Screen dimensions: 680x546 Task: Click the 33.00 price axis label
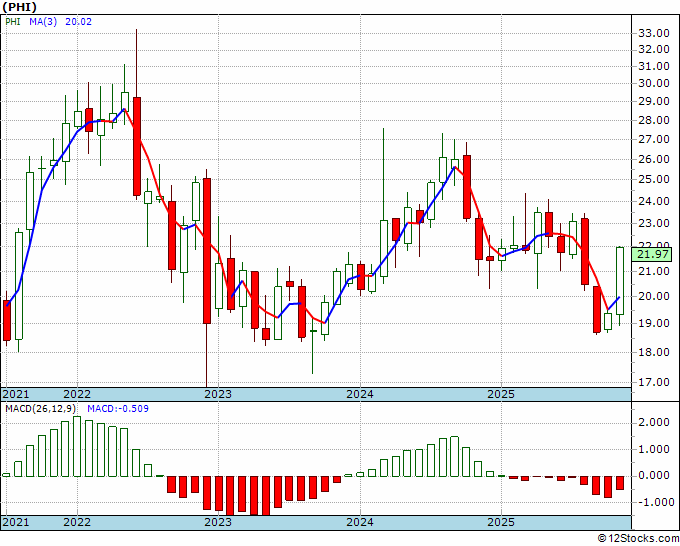[654, 33]
